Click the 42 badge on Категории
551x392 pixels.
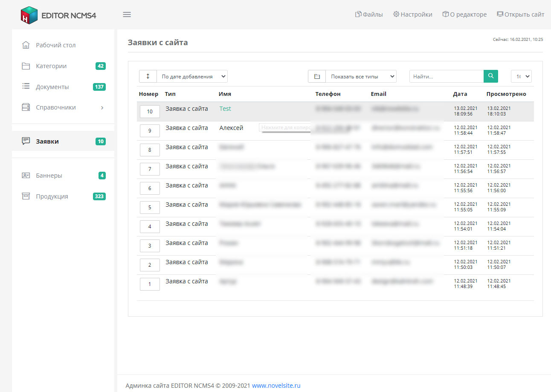coord(101,66)
